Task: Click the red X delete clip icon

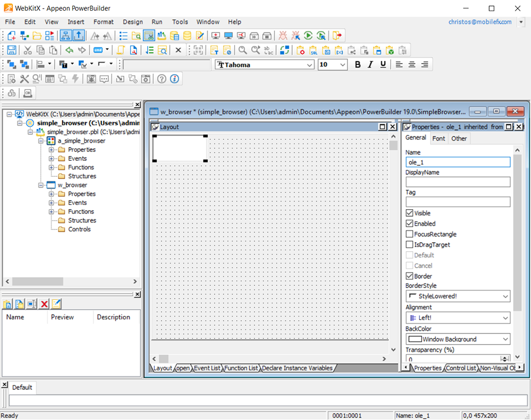Action: click(44, 304)
